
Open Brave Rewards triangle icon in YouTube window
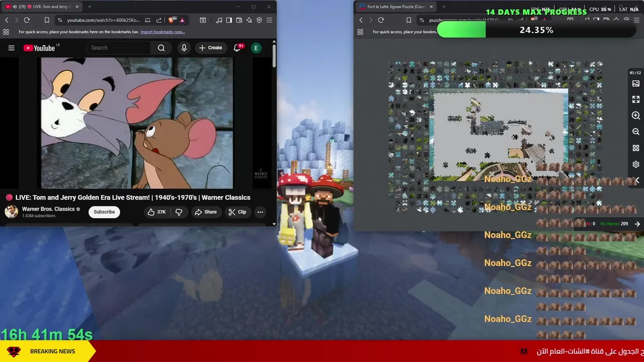(x=182, y=20)
